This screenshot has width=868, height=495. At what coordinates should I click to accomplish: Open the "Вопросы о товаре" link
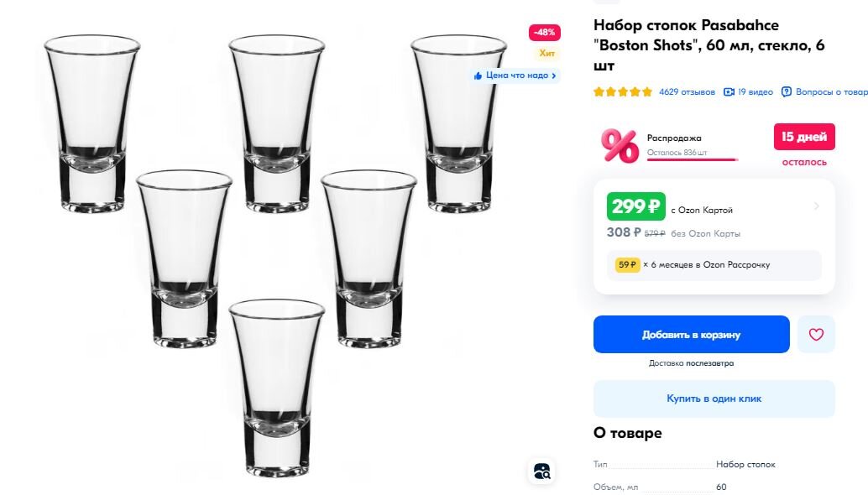[x=834, y=91]
